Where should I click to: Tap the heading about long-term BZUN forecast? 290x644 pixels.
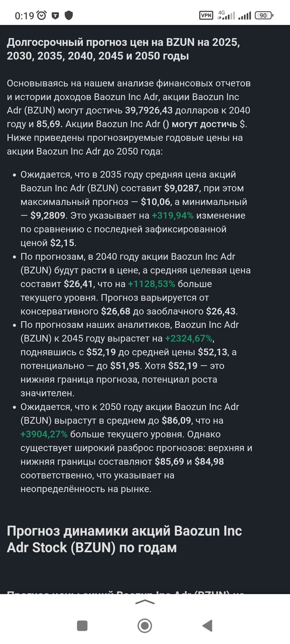point(124,49)
